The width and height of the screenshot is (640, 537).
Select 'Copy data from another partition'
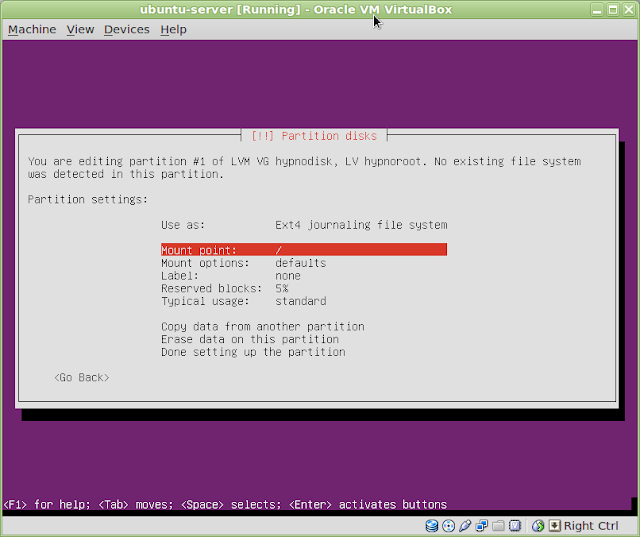tap(262, 326)
